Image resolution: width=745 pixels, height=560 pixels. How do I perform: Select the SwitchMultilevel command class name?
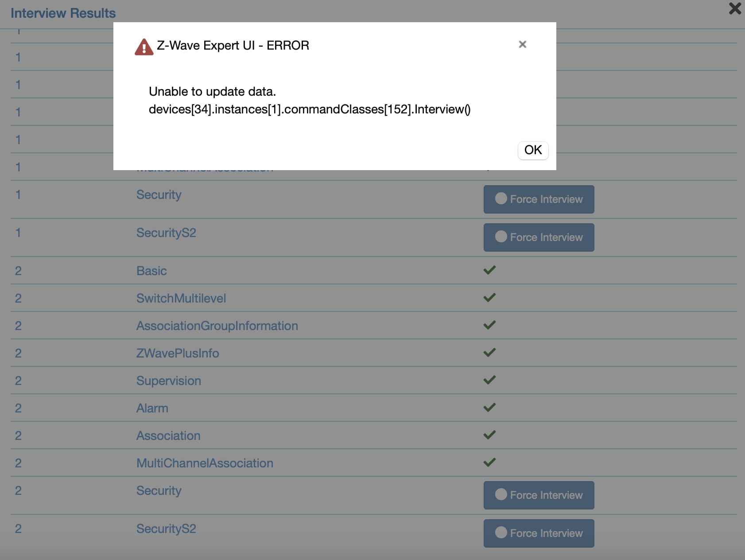181,299
